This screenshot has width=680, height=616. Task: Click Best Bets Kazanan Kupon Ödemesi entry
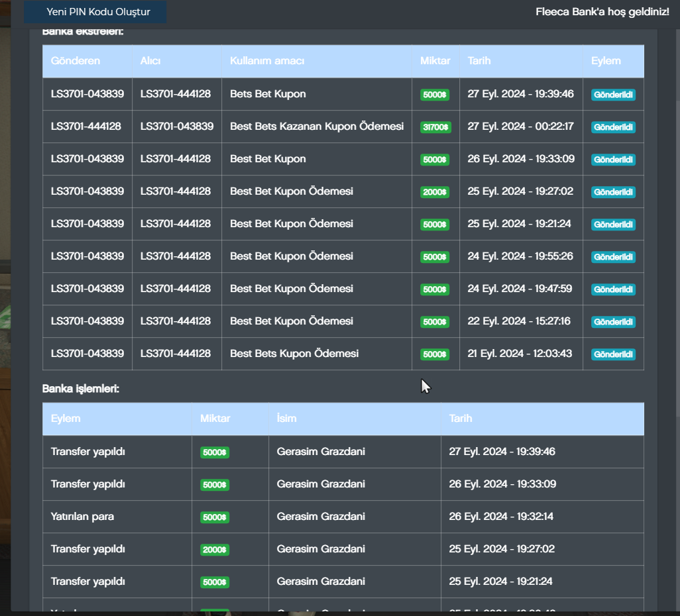tap(317, 127)
